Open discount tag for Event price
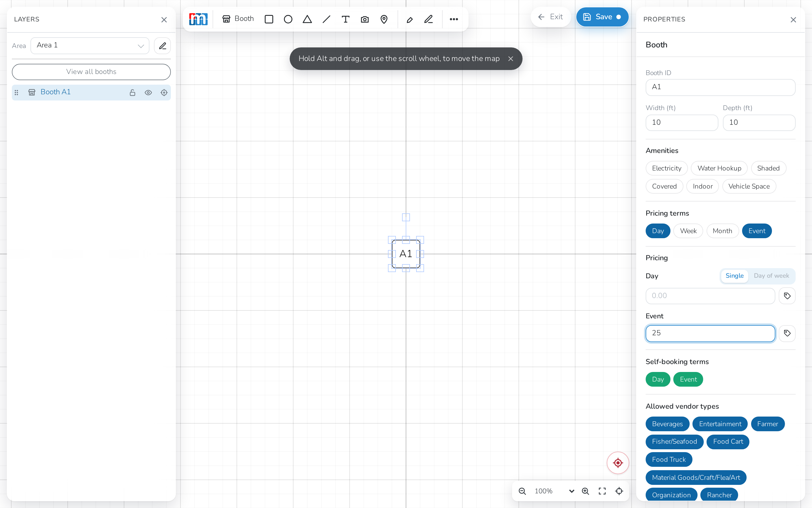812x508 pixels. click(x=787, y=333)
